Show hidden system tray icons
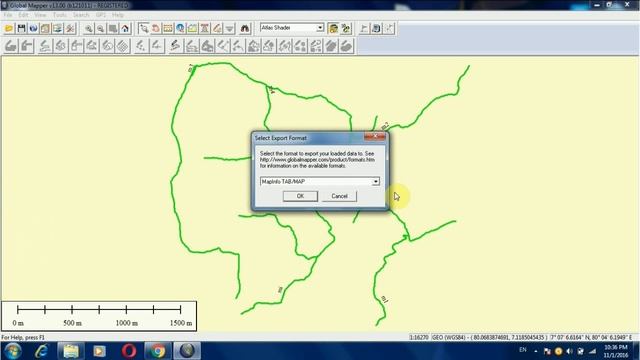Image resolution: width=640 pixels, height=360 pixels. [x=536, y=351]
